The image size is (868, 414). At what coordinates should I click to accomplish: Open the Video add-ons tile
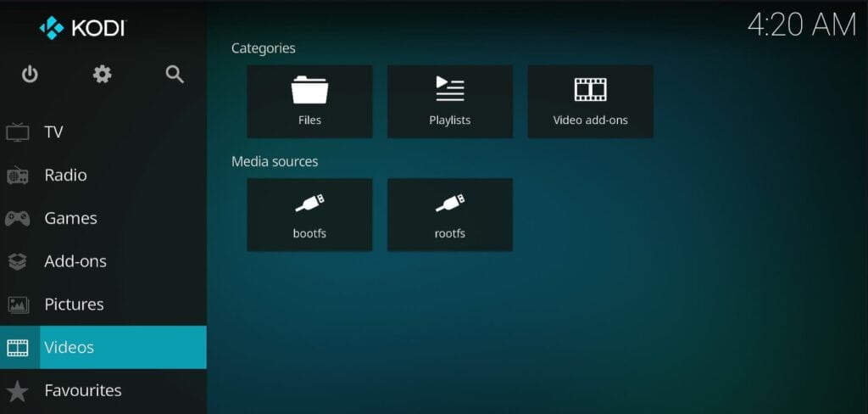(590, 101)
